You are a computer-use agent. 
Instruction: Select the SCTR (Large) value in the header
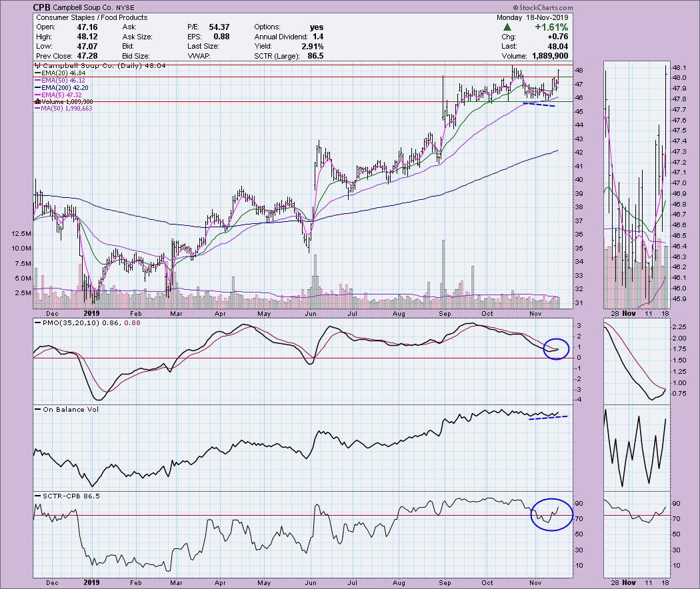coord(315,56)
